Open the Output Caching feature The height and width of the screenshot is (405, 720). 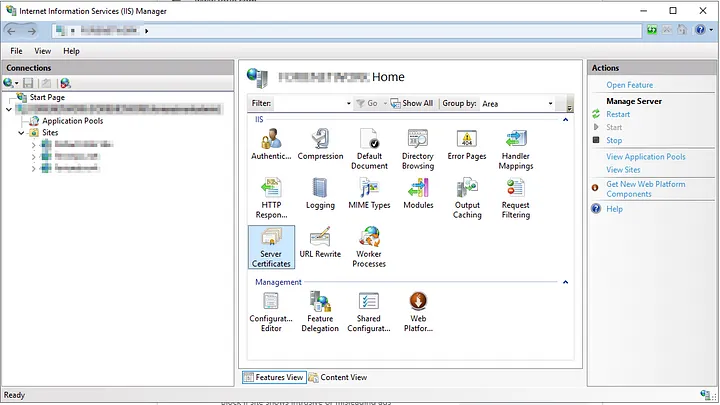pos(467,198)
